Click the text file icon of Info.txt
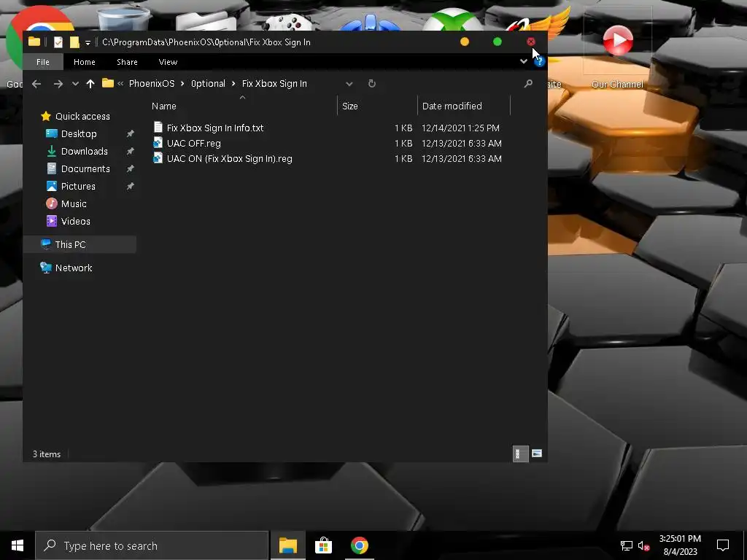This screenshot has height=560, width=747. click(158, 127)
